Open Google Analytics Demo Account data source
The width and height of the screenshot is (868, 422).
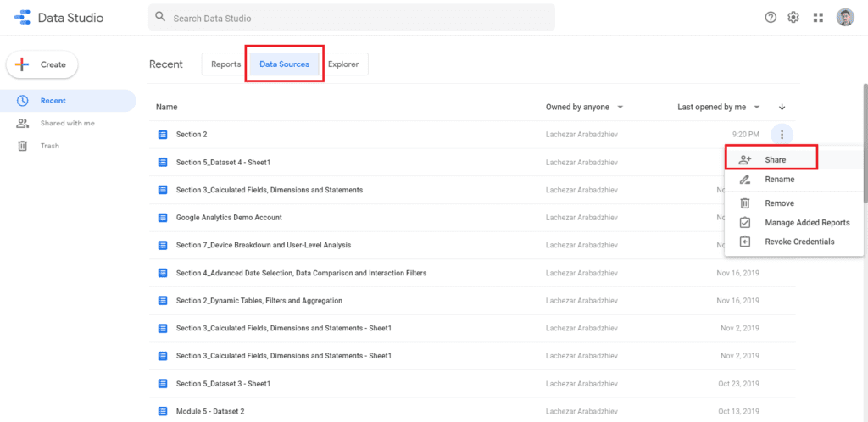229,218
